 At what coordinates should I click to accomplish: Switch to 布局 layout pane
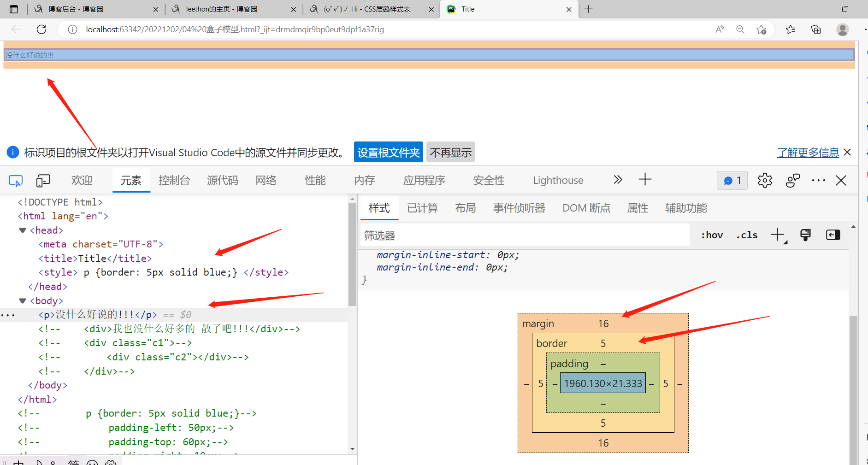pyautogui.click(x=465, y=208)
